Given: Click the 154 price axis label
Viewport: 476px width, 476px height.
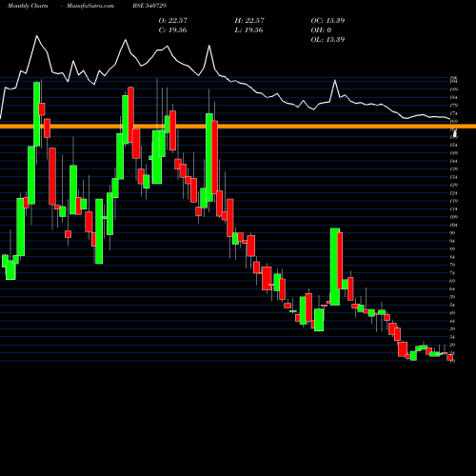Looking at the screenshot, I should [454, 145].
